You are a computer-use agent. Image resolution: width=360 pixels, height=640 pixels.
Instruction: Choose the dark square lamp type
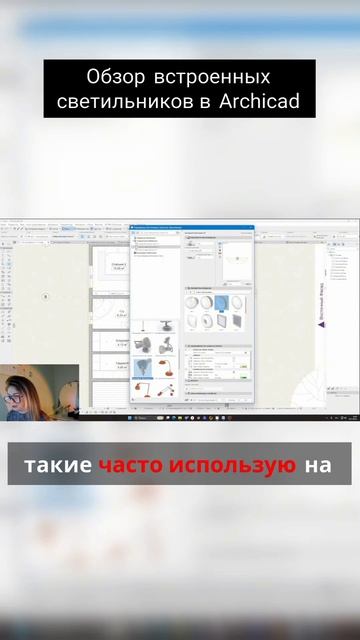coord(238,321)
